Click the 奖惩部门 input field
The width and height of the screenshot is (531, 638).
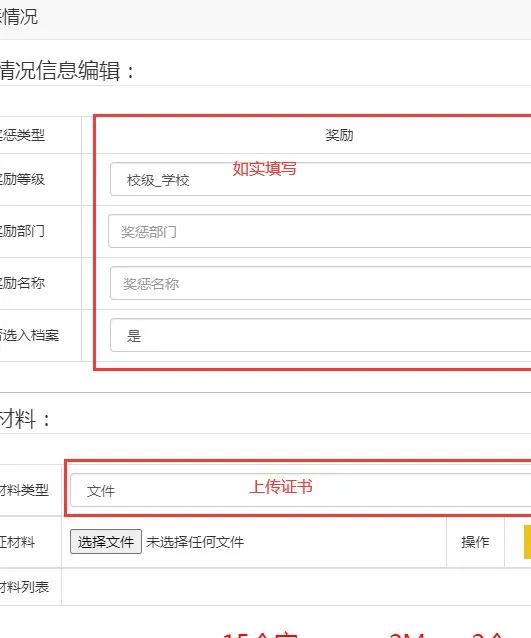320,231
